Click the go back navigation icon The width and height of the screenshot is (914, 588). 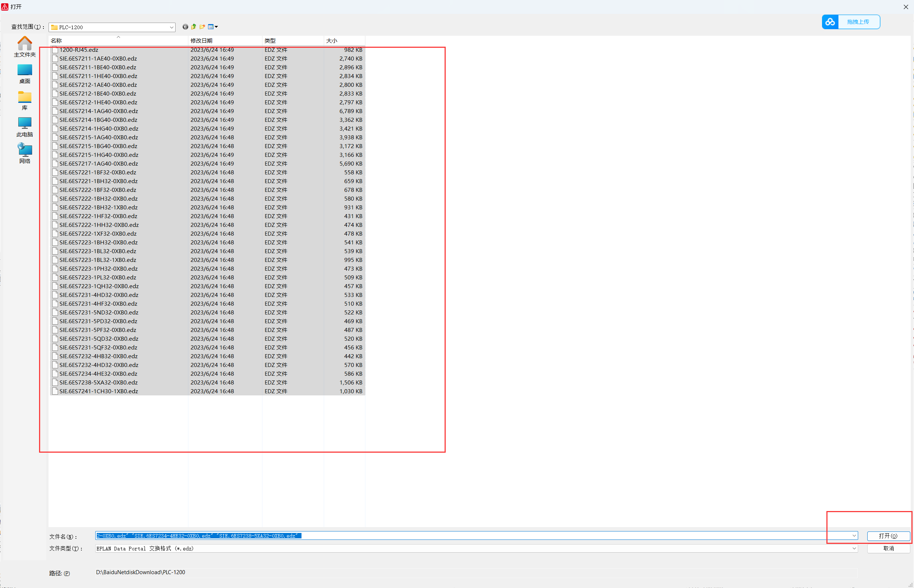185,27
